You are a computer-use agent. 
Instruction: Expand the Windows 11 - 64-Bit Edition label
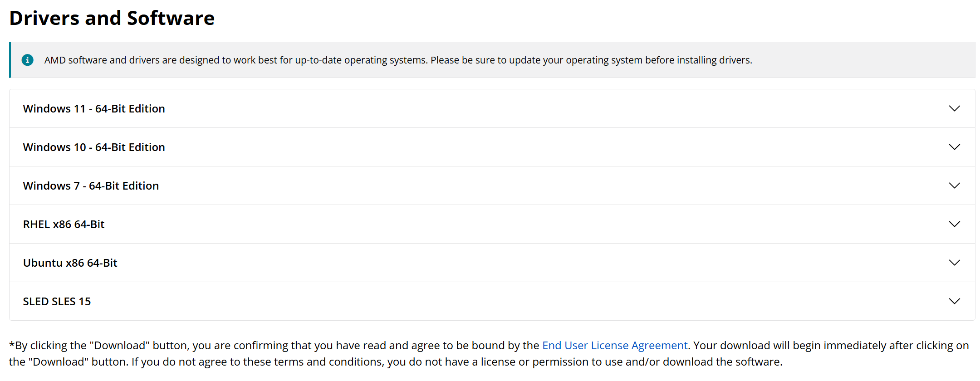tap(94, 109)
